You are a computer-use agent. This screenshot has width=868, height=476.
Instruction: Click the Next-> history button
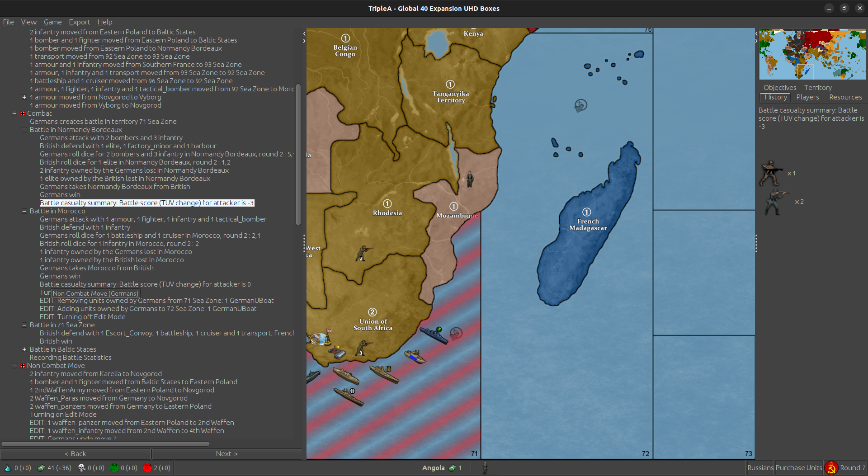coord(227,454)
